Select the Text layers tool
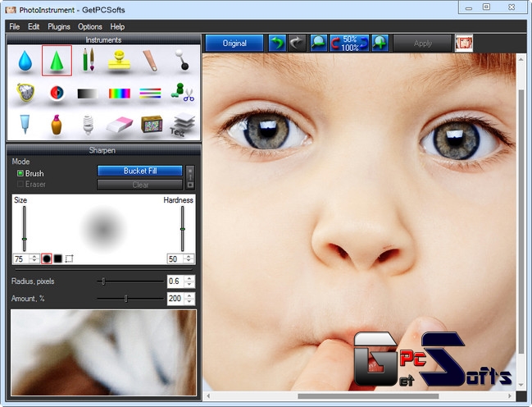Screen dimensions: 532x407 tap(182, 125)
